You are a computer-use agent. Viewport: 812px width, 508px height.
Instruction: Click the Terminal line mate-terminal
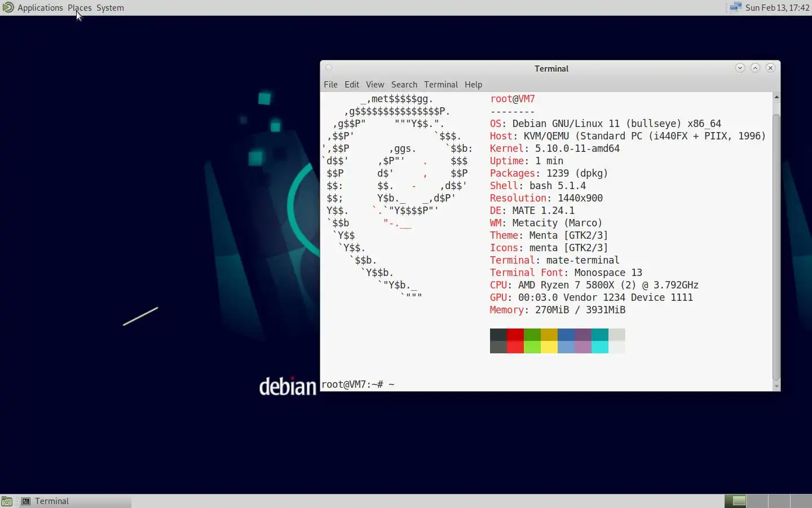555,260
